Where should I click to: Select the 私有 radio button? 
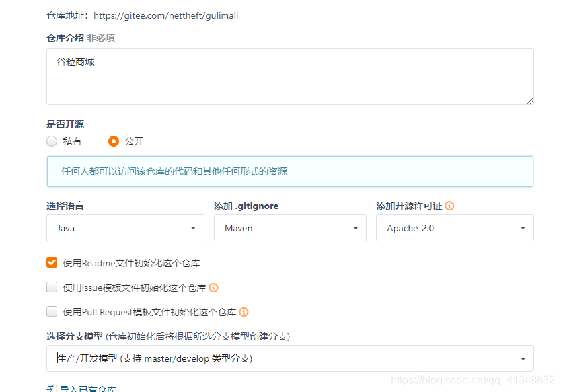click(x=52, y=141)
